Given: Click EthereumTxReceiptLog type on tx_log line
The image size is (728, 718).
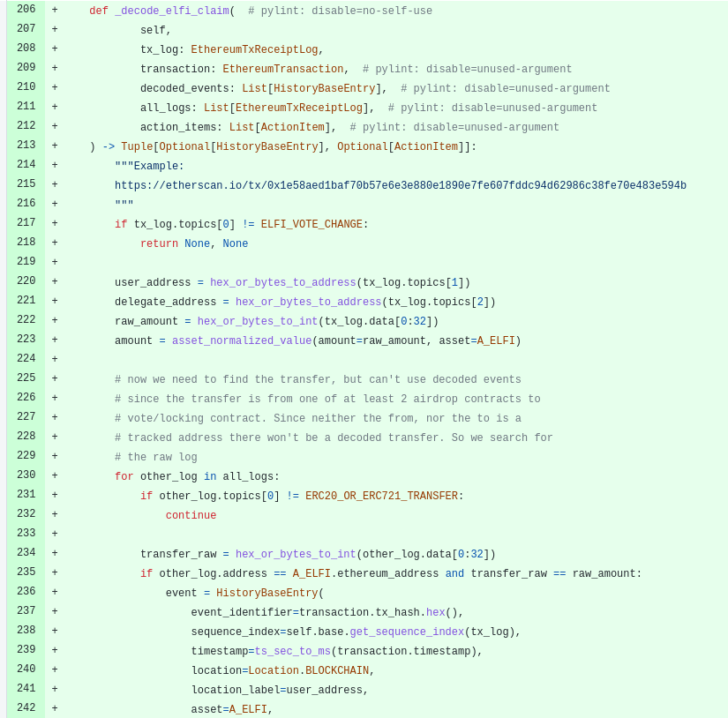Looking at the screenshot, I should [254, 49].
